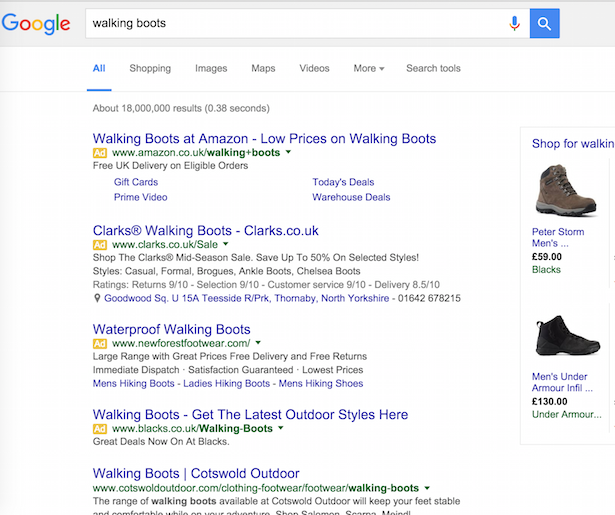Screen dimensions: 615x515
Task: Click the voice search microphone icon
Action: coord(515,23)
